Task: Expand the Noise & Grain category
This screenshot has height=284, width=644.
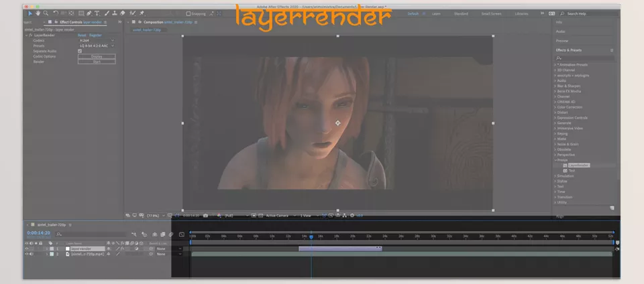Action: (555, 144)
